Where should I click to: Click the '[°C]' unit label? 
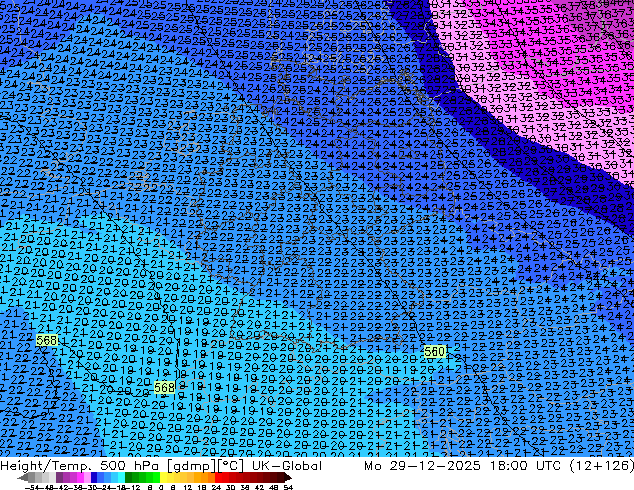pyautogui.click(x=231, y=466)
